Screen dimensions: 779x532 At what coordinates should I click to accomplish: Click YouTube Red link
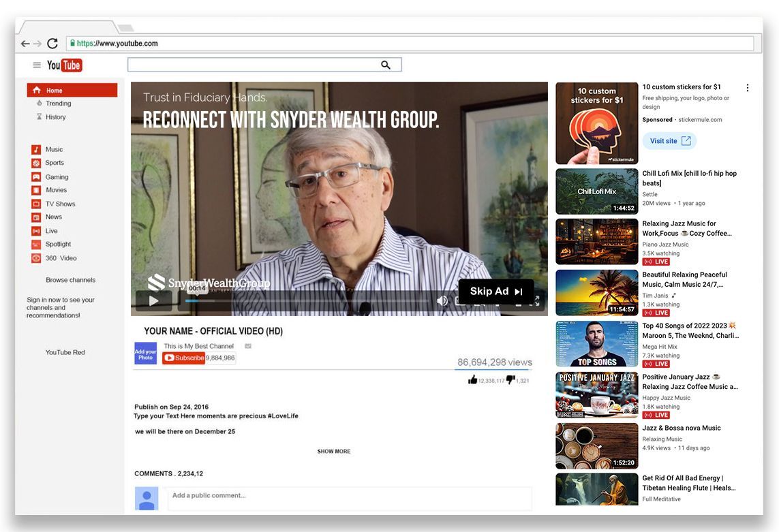[65, 352]
